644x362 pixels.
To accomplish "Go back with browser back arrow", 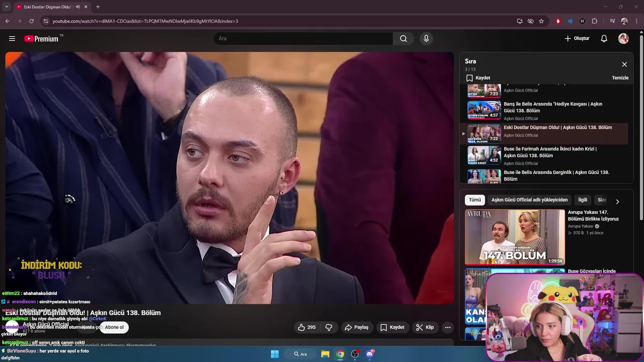I will [x=7, y=21].
